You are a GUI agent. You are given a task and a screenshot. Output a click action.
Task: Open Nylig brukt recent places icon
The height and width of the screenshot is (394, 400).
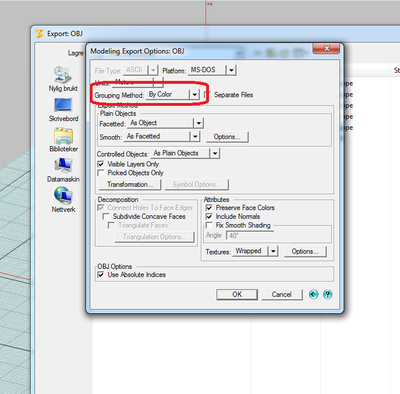coord(63,75)
